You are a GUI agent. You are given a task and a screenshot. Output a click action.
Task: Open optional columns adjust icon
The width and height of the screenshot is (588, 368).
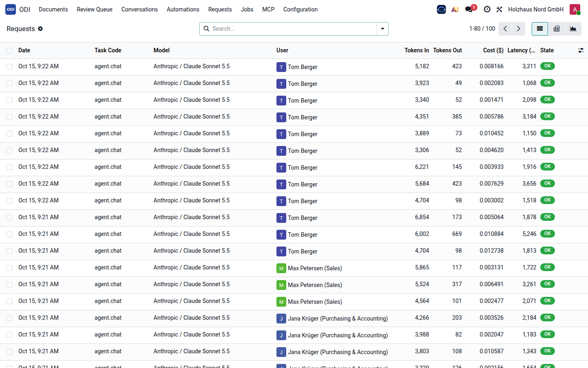click(581, 50)
